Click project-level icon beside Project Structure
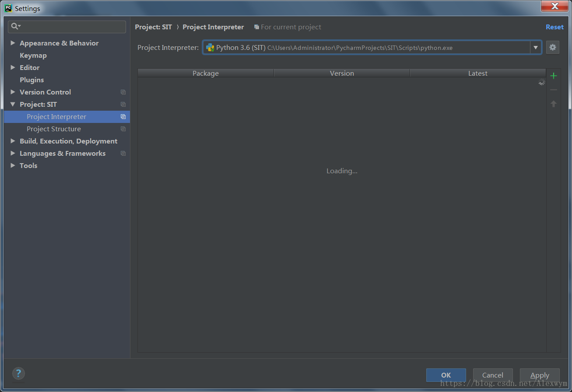This screenshot has width=572, height=392. 123,129
